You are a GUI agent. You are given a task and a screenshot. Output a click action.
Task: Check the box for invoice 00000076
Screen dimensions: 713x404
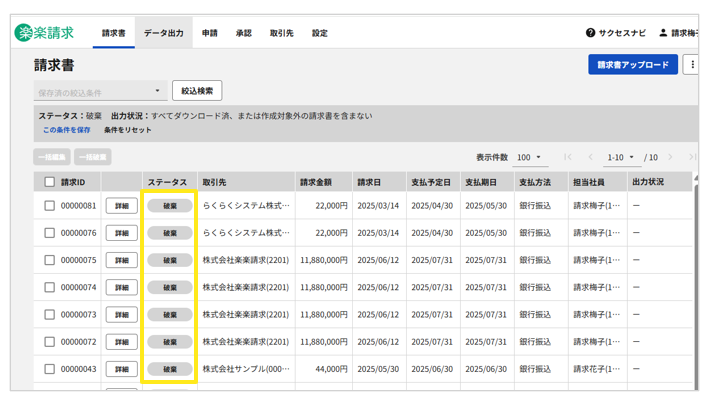tap(49, 233)
